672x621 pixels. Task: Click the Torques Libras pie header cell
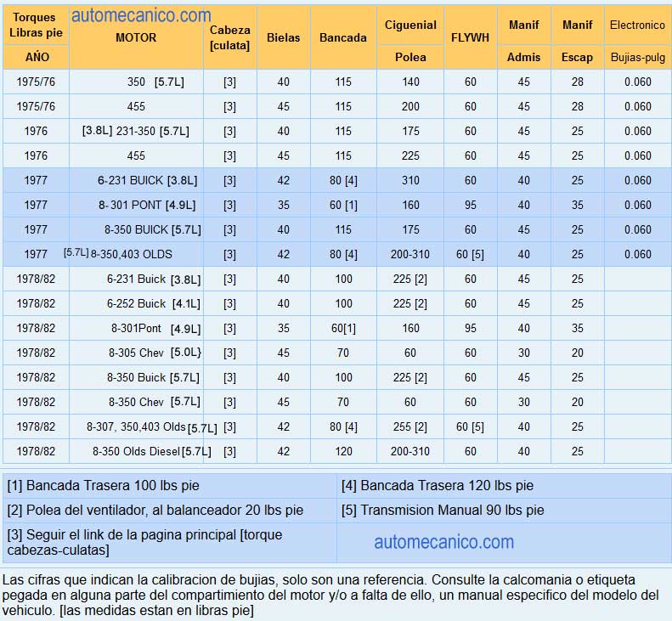pos(36,25)
